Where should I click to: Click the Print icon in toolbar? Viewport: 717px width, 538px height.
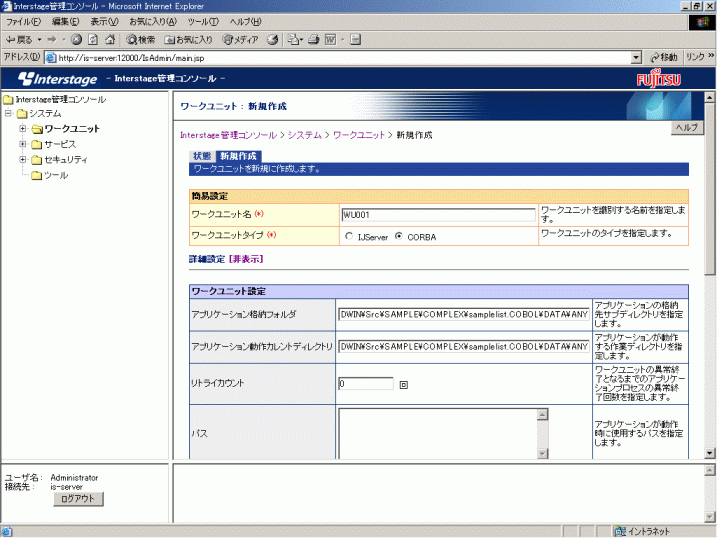tap(314, 40)
